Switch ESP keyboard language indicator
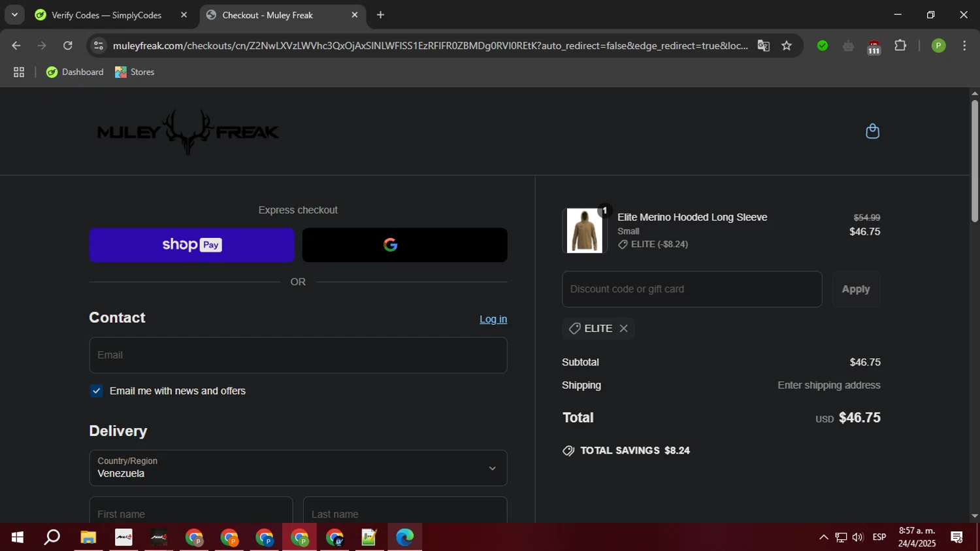 (x=879, y=537)
